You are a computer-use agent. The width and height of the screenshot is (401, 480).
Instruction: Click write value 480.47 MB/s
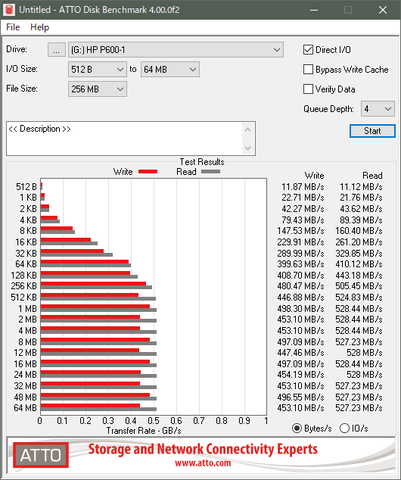pyautogui.click(x=301, y=286)
